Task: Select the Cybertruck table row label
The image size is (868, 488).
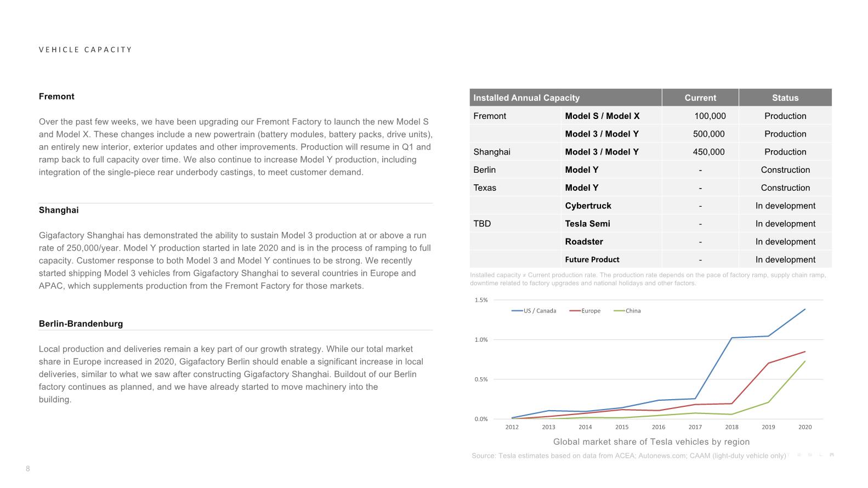Action: [588, 206]
